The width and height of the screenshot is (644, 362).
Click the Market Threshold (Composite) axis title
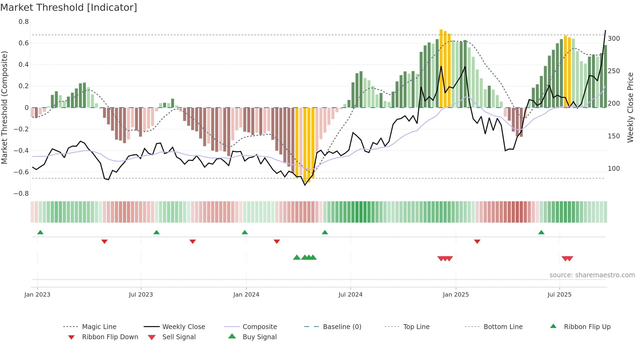4,108
